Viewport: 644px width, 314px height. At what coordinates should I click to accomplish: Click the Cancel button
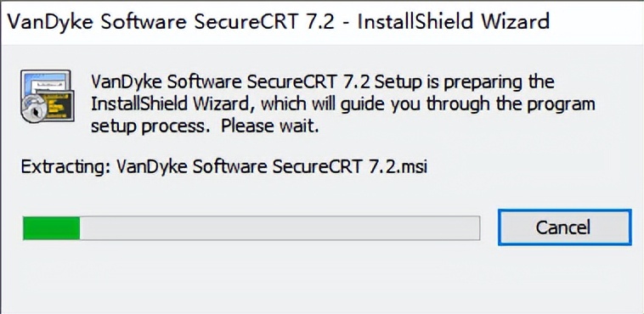pos(564,227)
